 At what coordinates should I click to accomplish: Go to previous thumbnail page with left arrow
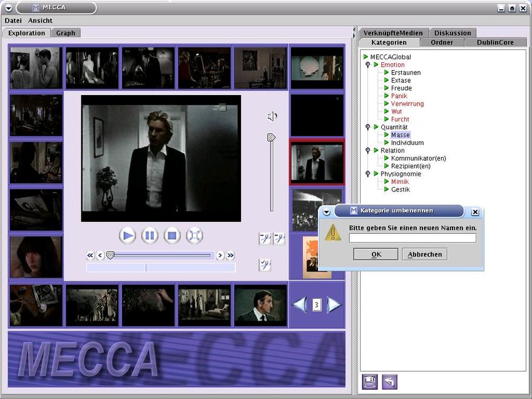coord(300,304)
